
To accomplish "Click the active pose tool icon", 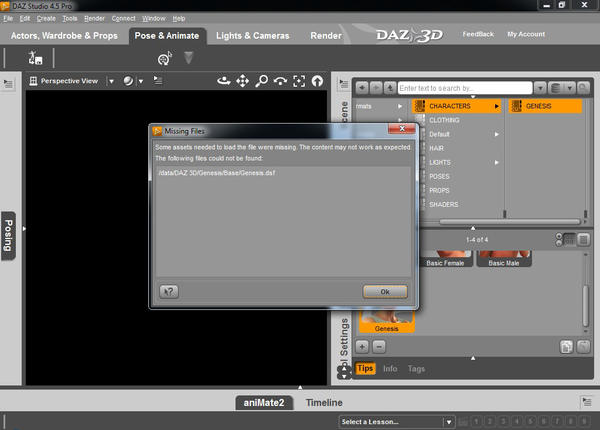I will [165, 58].
